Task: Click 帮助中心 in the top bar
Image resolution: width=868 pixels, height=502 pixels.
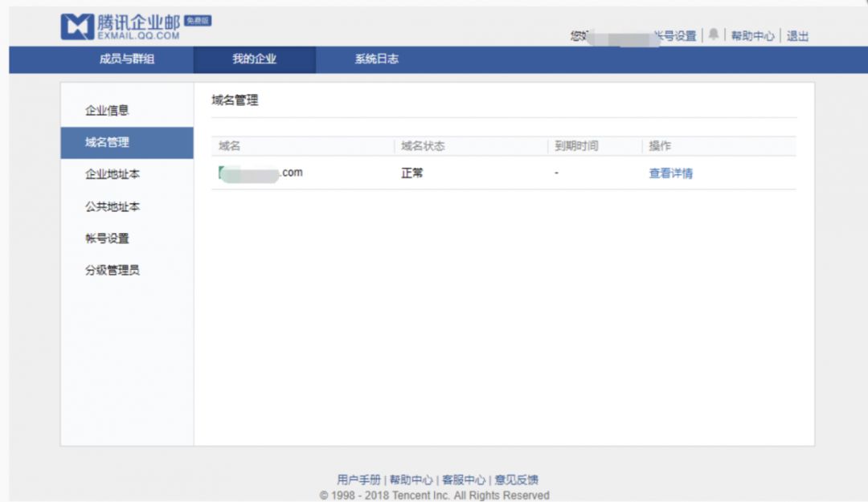Action: (x=751, y=35)
